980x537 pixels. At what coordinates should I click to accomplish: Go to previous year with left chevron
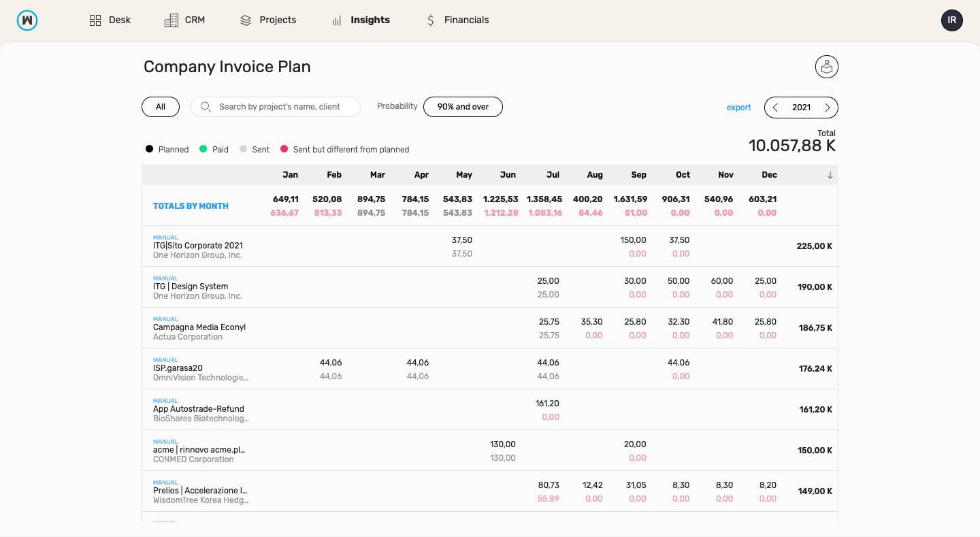[775, 108]
